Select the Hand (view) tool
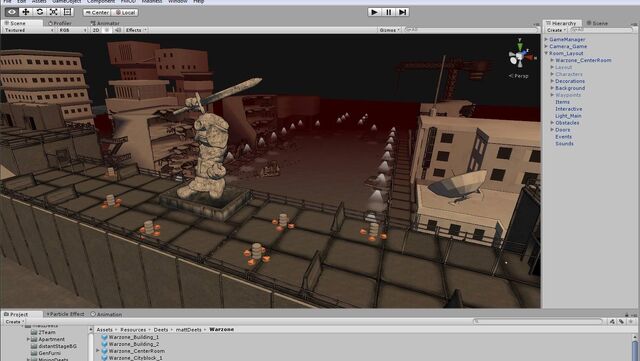 click(11, 12)
